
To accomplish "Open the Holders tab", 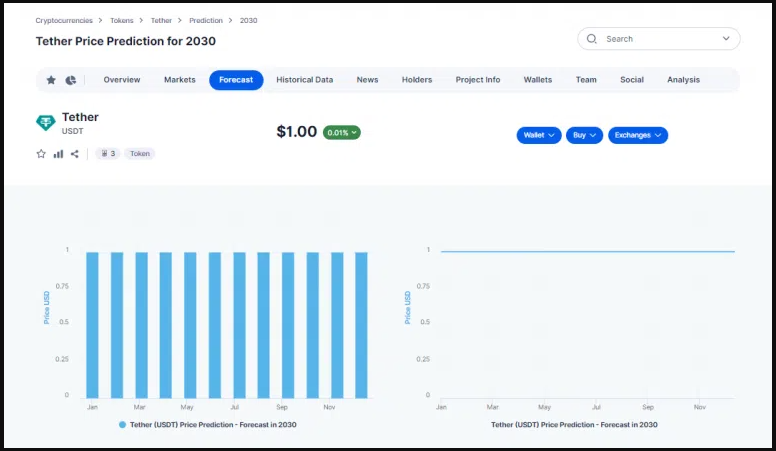I will coord(417,80).
